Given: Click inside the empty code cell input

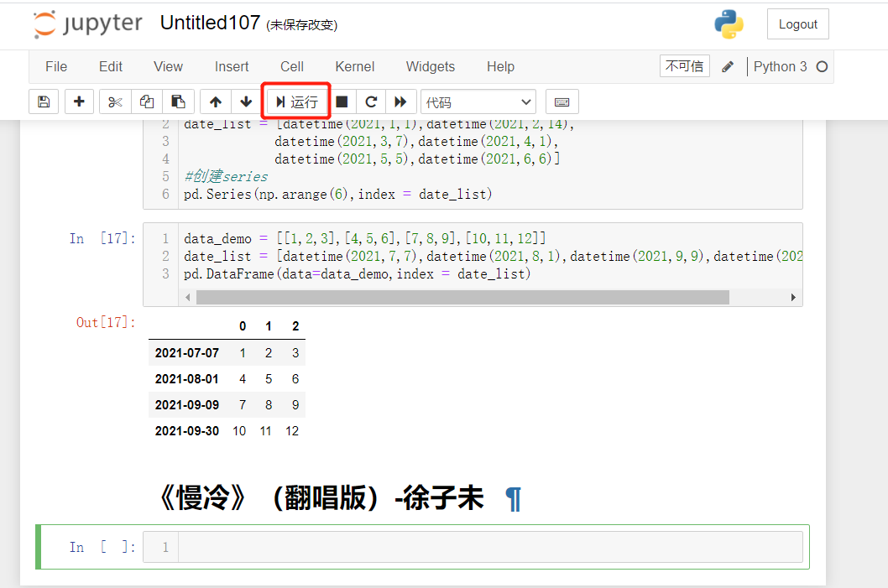Looking at the screenshot, I should pos(490,547).
